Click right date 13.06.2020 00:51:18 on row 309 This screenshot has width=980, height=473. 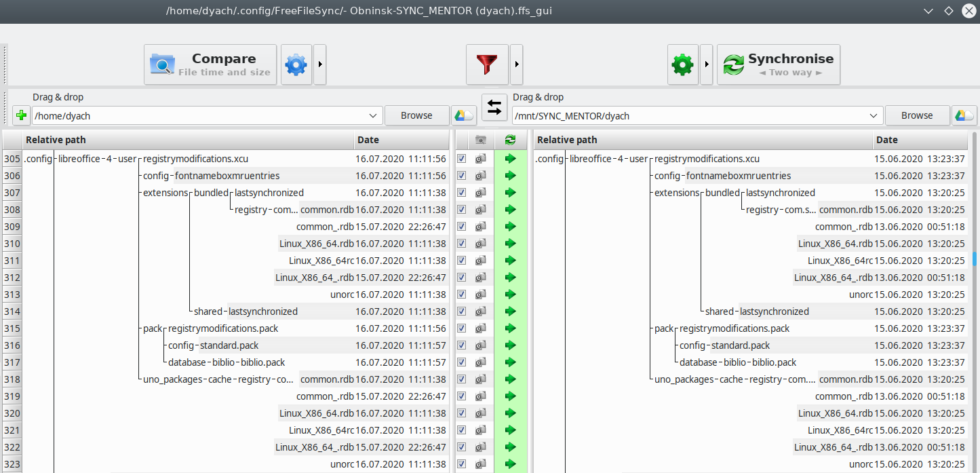click(x=919, y=227)
